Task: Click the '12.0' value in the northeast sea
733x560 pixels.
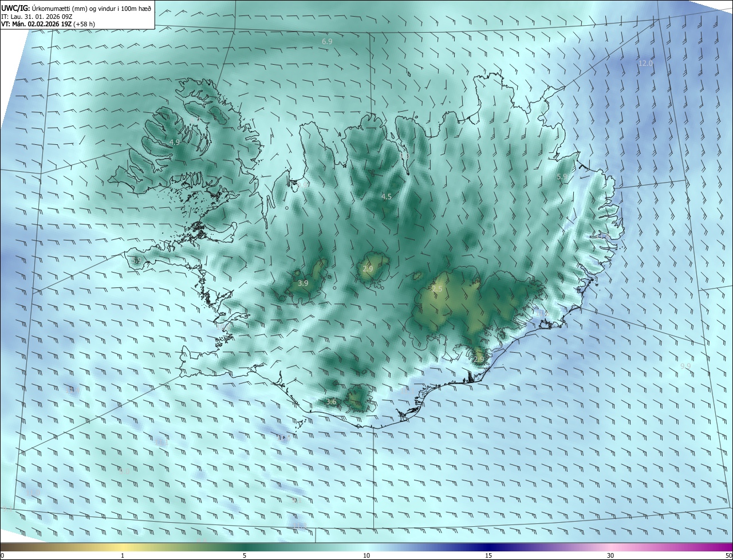Action: coord(645,64)
